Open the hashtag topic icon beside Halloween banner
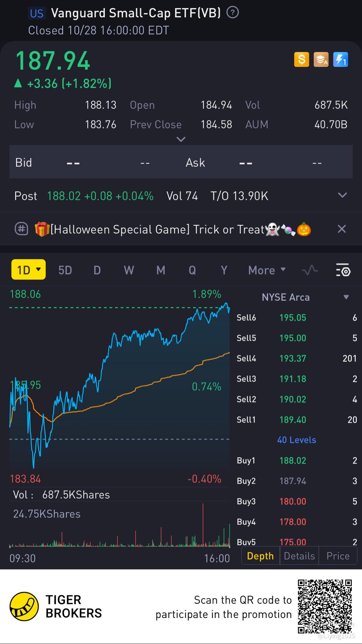 [x=22, y=229]
